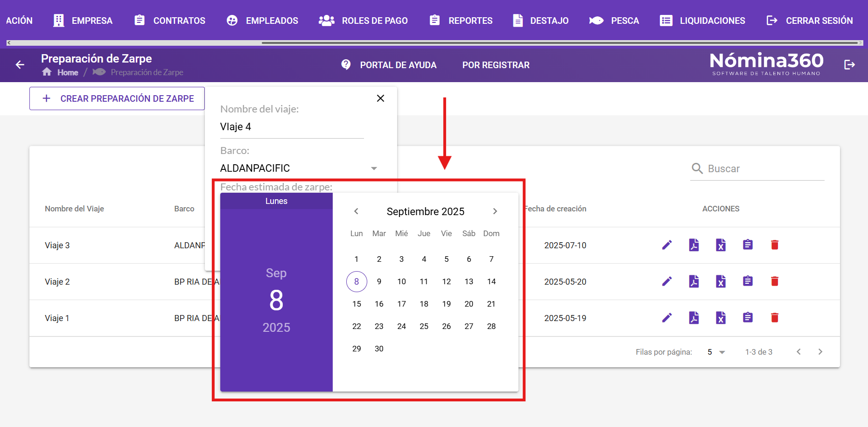Viewport: 868px width, 427px height.
Task: Go to the previous calendar month
Action: 356,211
